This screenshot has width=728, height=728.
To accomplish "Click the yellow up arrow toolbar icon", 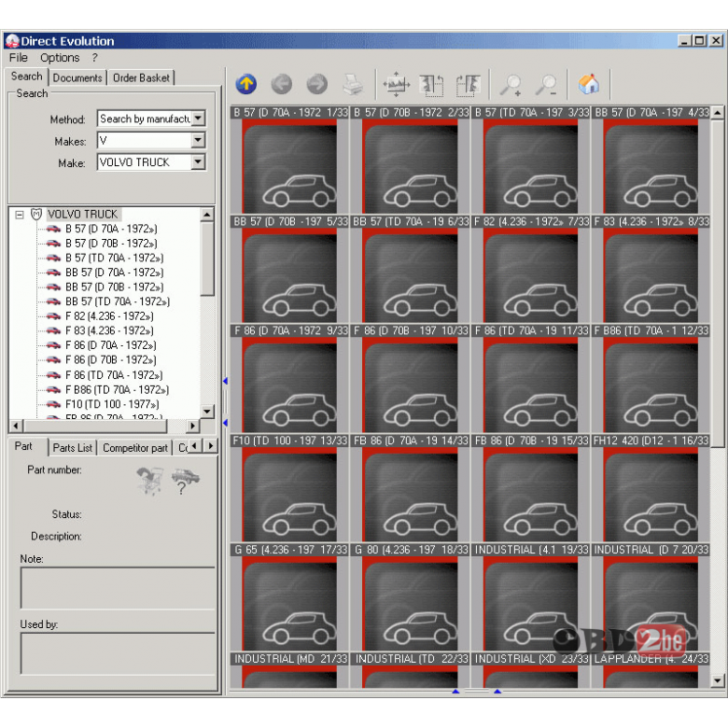I will pos(246,85).
